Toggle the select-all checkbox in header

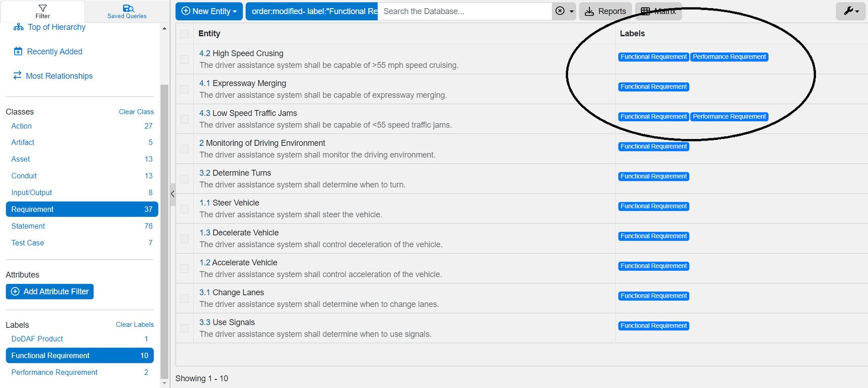185,34
